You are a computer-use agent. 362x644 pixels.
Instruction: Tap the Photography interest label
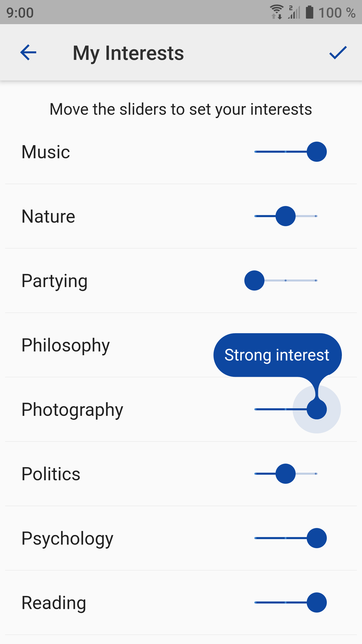point(72,410)
